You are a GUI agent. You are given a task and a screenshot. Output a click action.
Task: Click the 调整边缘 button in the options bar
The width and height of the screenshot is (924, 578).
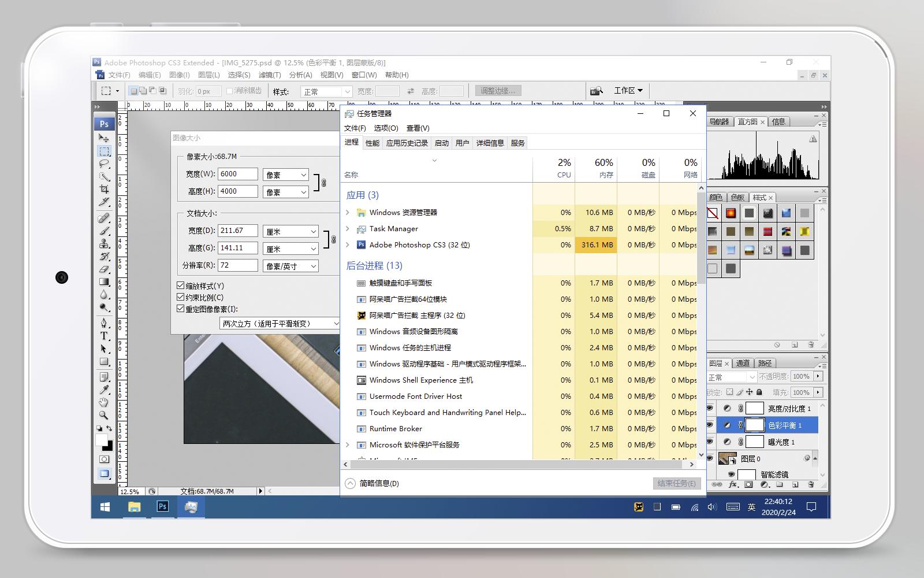point(498,90)
